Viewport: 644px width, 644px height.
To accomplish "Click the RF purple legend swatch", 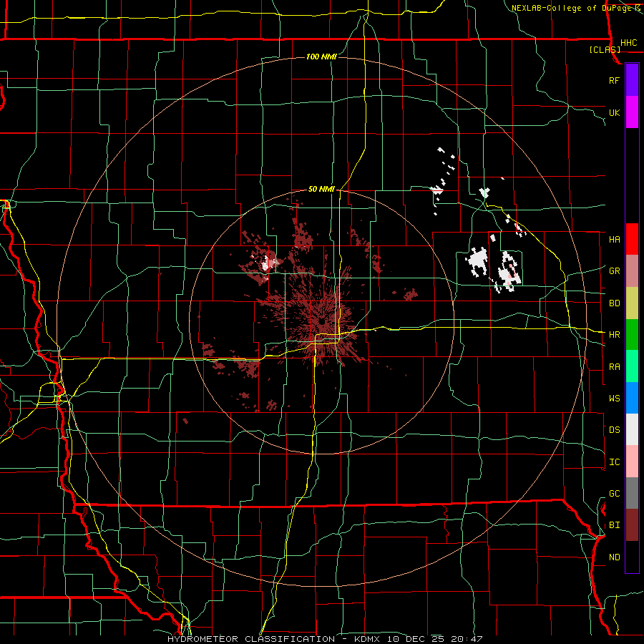I will [632, 80].
